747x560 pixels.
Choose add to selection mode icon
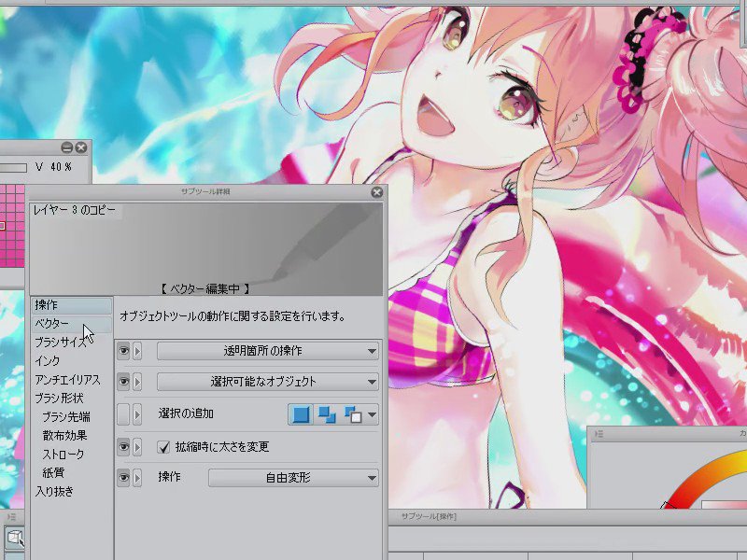327,414
